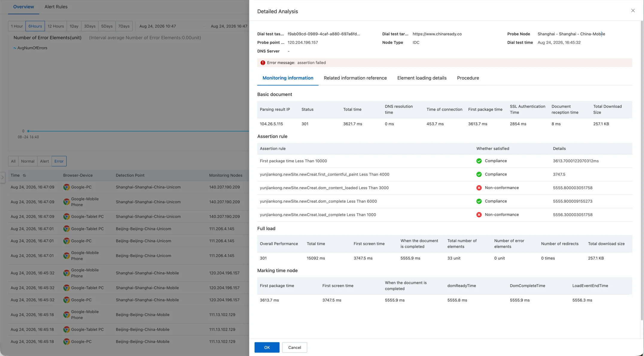Select the 12 Hours time range
The height and width of the screenshot is (356, 644).
tap(56, 26)
